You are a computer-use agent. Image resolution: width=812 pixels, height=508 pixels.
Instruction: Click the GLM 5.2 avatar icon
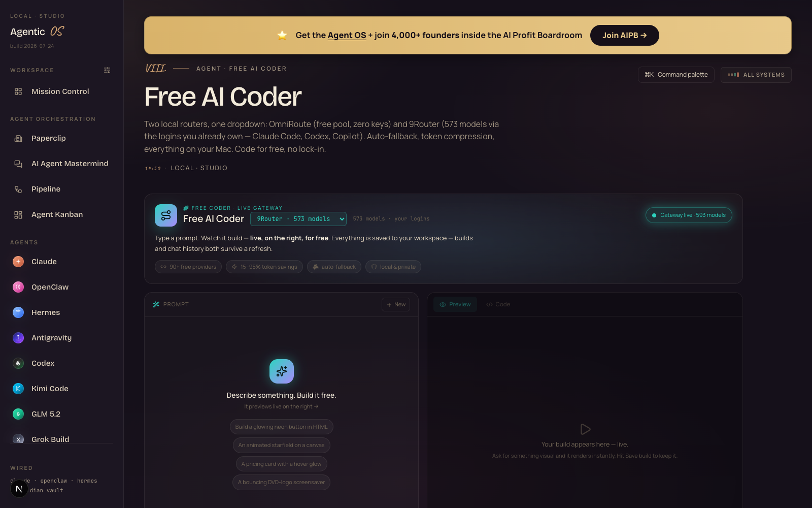click(18, 414)
